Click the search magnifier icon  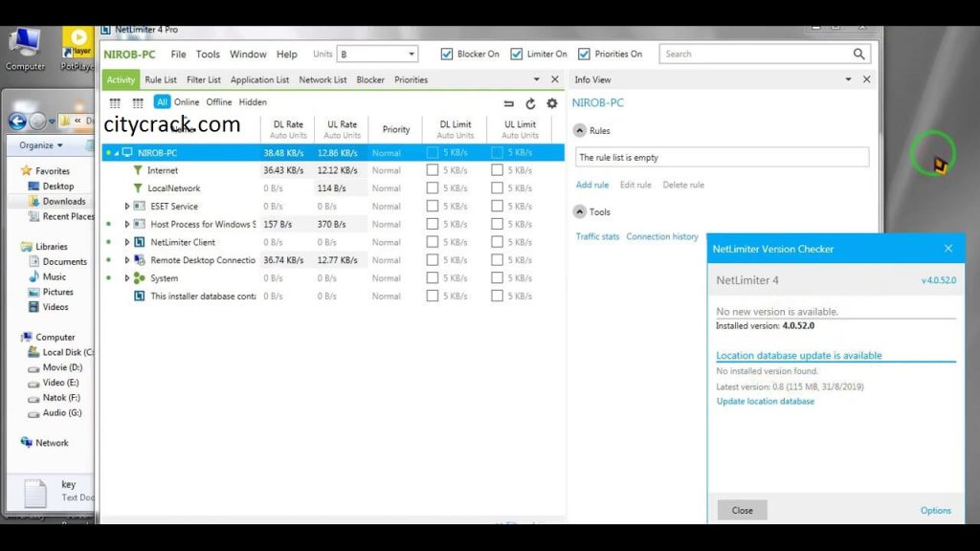click(858, 55)
